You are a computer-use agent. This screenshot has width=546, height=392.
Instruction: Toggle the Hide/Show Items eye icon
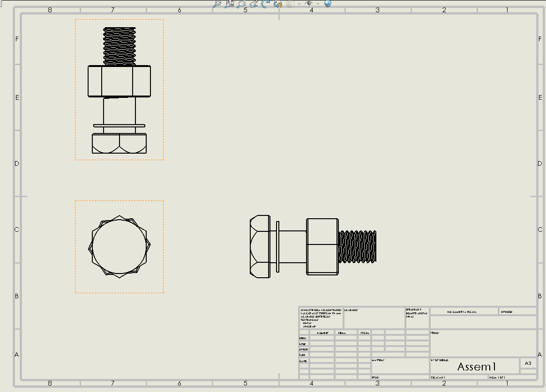308,4
